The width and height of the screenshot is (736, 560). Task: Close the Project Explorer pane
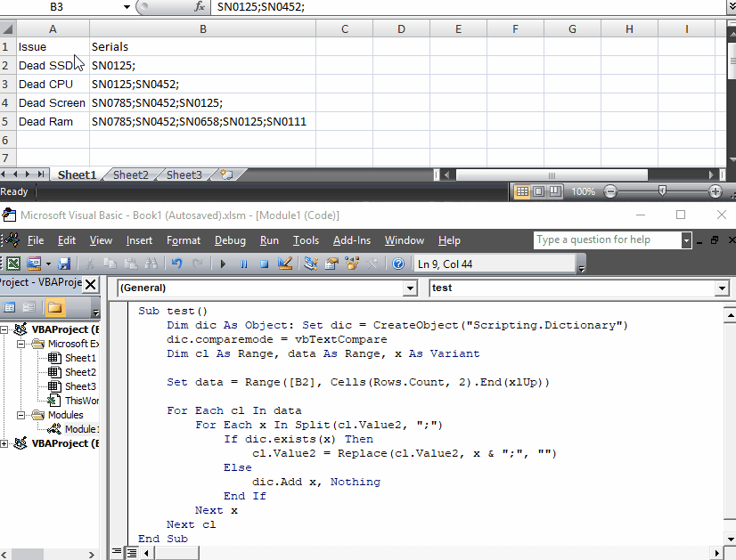click(91, 284)
